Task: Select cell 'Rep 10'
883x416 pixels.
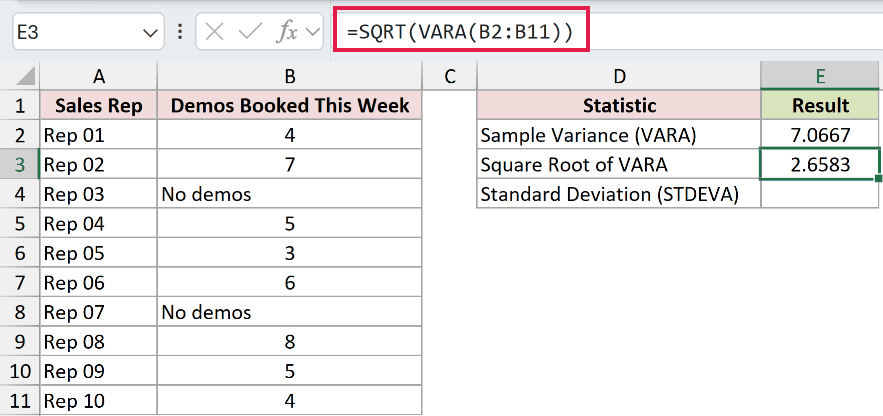Action: point(99,401)
